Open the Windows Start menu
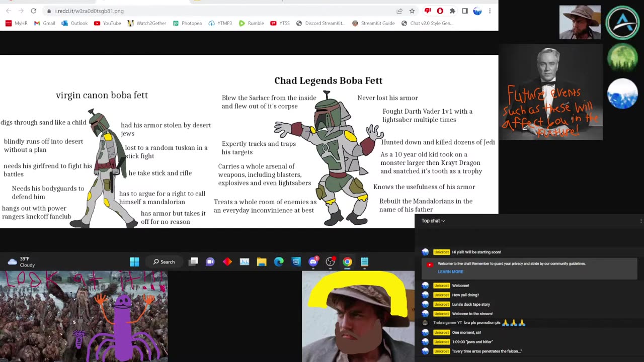This screenshot has width=644, height=362. point(134,262)
